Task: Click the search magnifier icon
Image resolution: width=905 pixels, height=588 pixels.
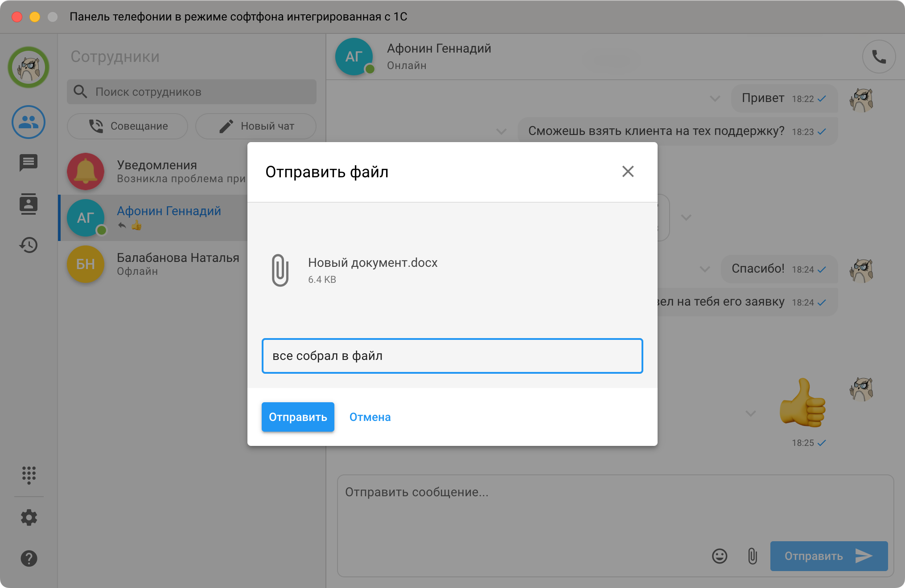Action: click(80, 91)
